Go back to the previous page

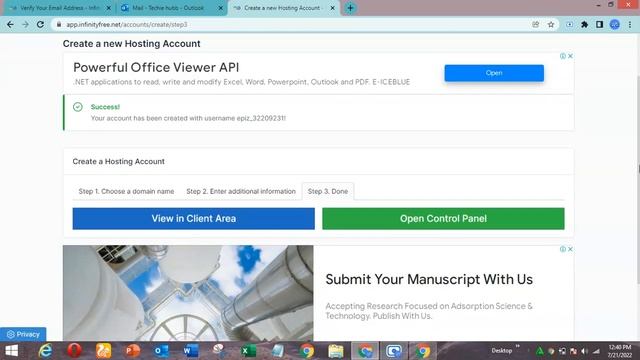pyautogui.click(x=10, y=24)
